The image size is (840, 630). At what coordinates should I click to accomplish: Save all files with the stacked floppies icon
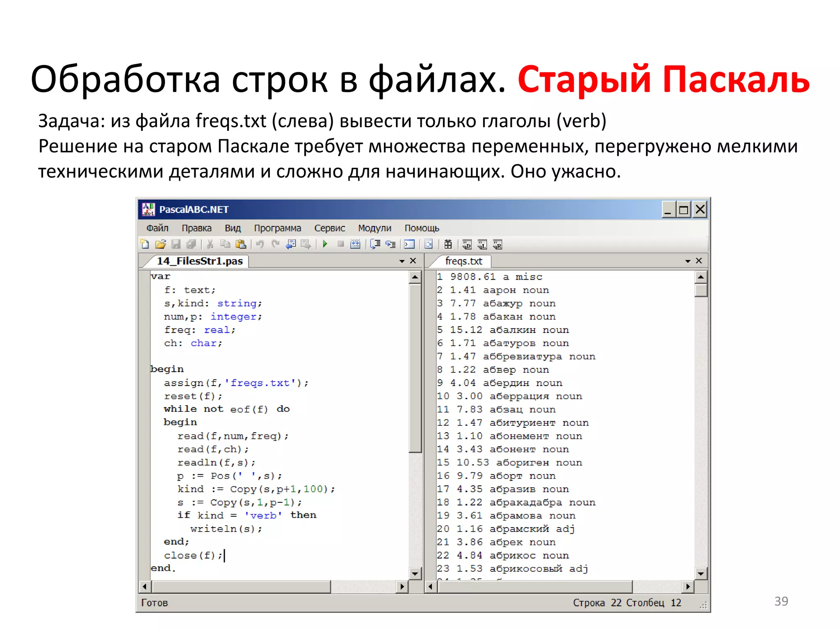(x=191, y=244)
